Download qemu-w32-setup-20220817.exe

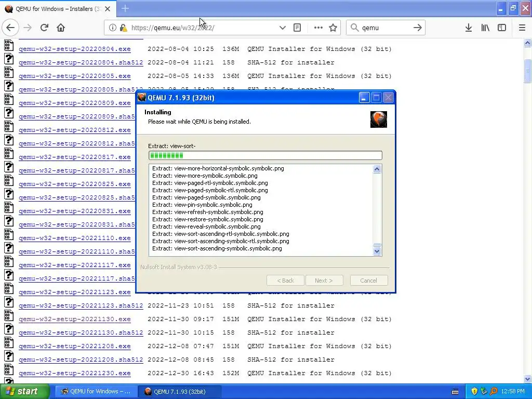click(75, 157)
